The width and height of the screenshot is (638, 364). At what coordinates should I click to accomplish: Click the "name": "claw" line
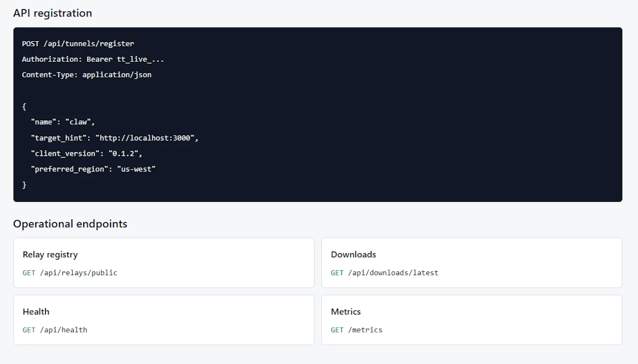click(x=63, y=122)
